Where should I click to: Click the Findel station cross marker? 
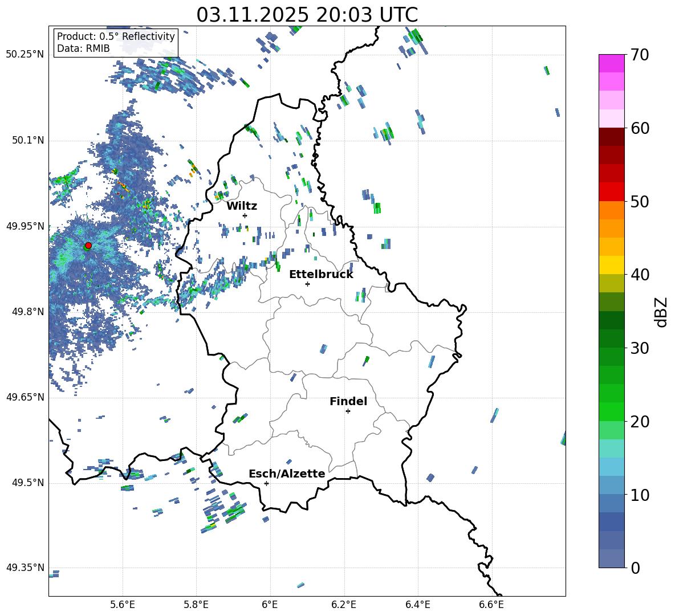348,411
